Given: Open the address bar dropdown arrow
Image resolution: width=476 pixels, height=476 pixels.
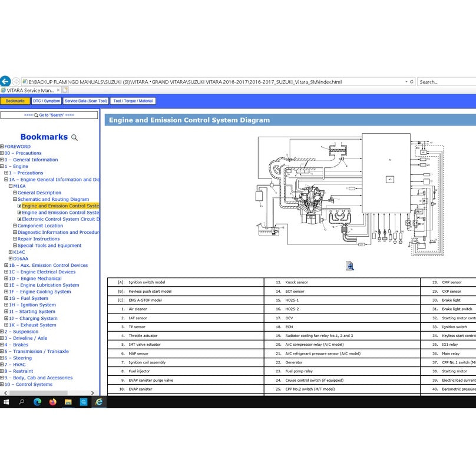Looking at the screenshot, I should tap(406, 82).
